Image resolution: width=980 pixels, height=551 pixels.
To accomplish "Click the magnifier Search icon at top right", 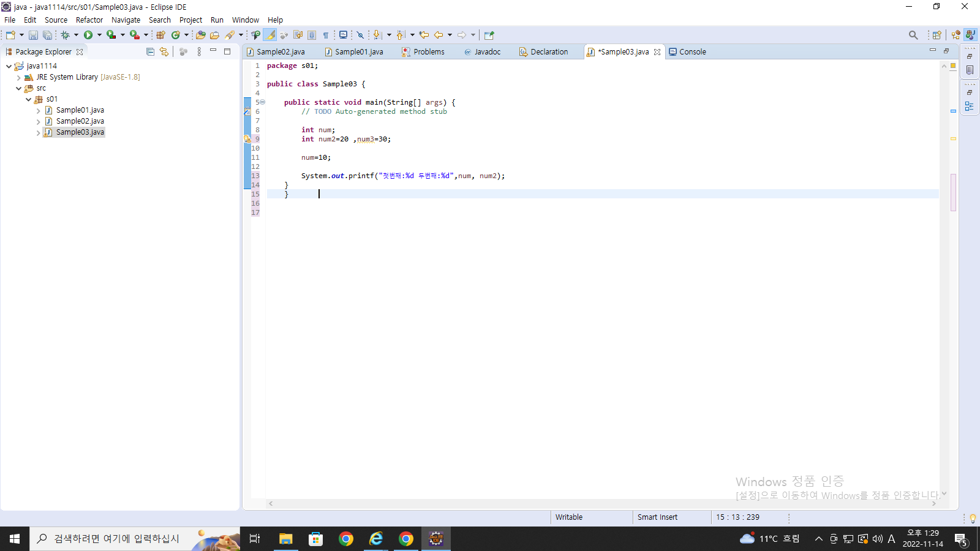I will click(913, 35).
